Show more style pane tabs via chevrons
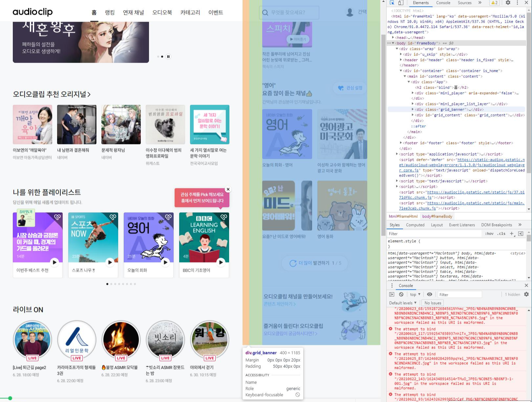532x402 pixels. [x=520, y=225]
